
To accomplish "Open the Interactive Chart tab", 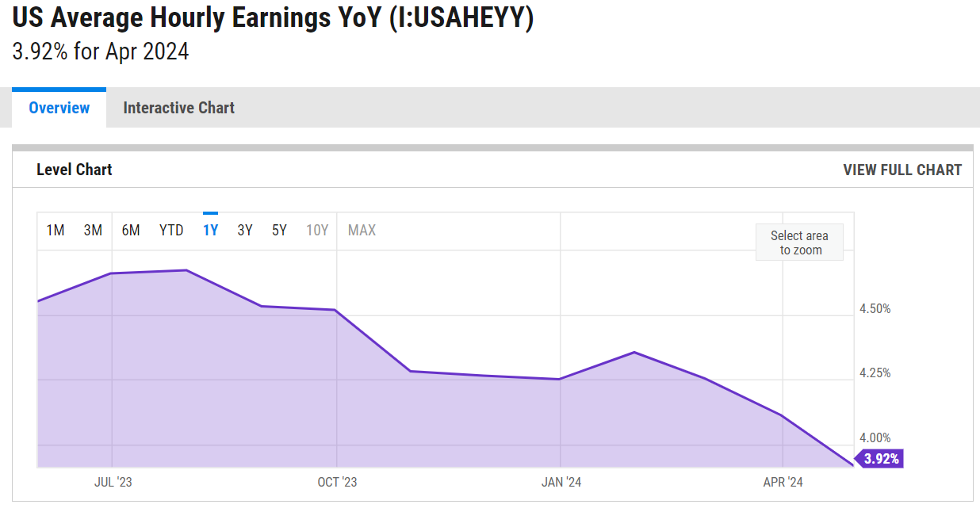I will coord(178,108).
